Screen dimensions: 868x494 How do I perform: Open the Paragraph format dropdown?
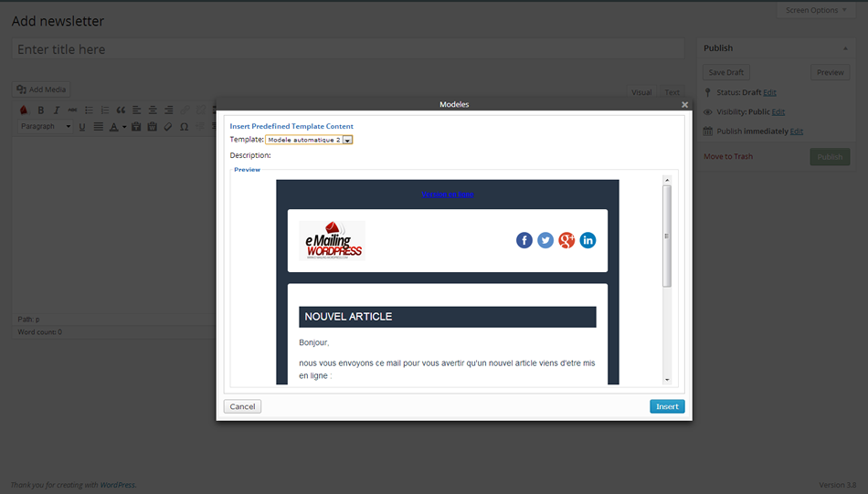[x=46, y=127]
